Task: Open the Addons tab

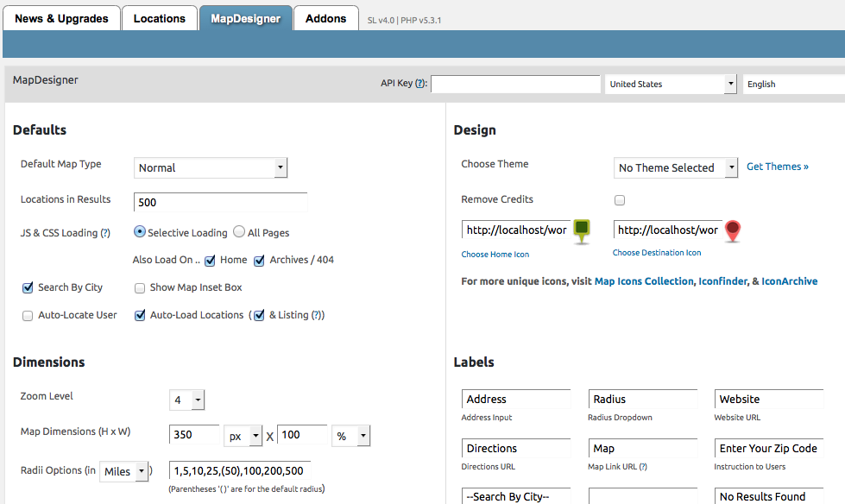Action: point(325,18)
